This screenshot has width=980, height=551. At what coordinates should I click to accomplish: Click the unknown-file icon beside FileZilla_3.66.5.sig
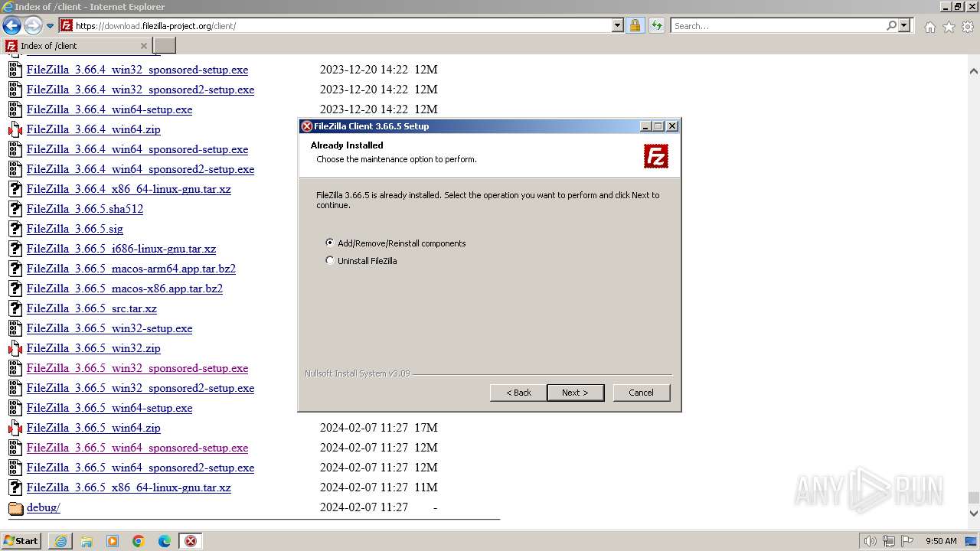(15, 229)
